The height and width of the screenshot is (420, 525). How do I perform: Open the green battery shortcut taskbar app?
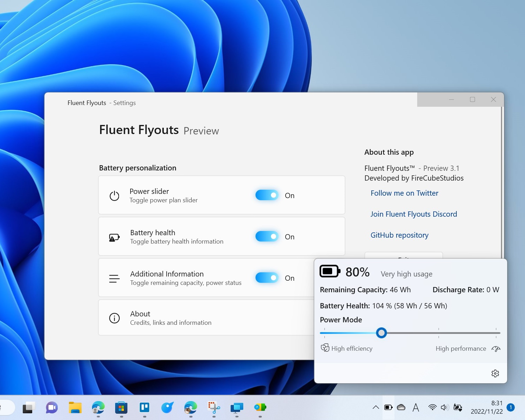pyautogui.click(x=260, y=407)
